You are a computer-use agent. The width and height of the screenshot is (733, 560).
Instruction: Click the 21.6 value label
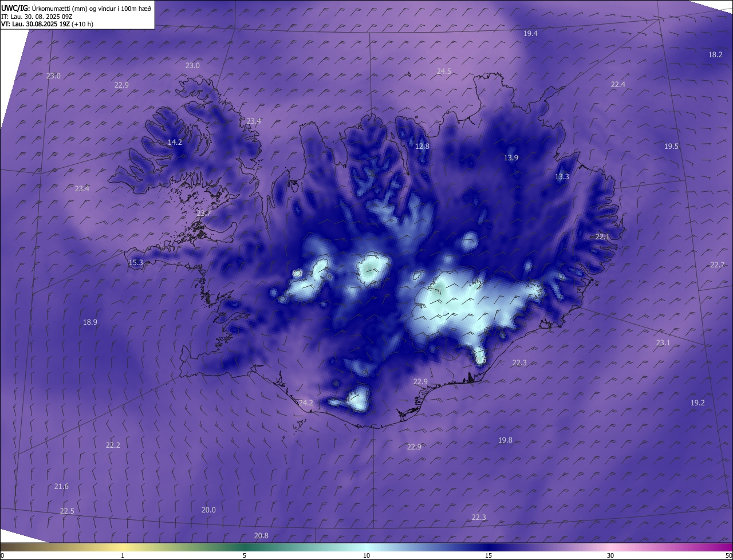[61, 487]
